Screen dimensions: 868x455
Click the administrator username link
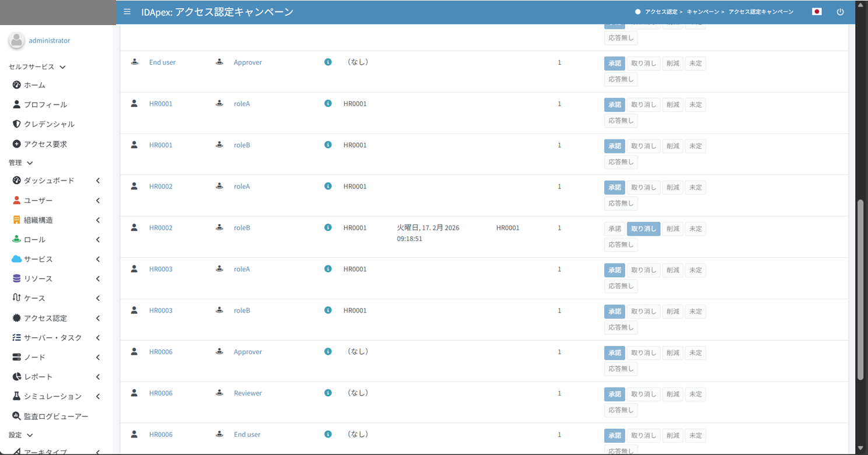pyautogui.click(x=50, y=41)
